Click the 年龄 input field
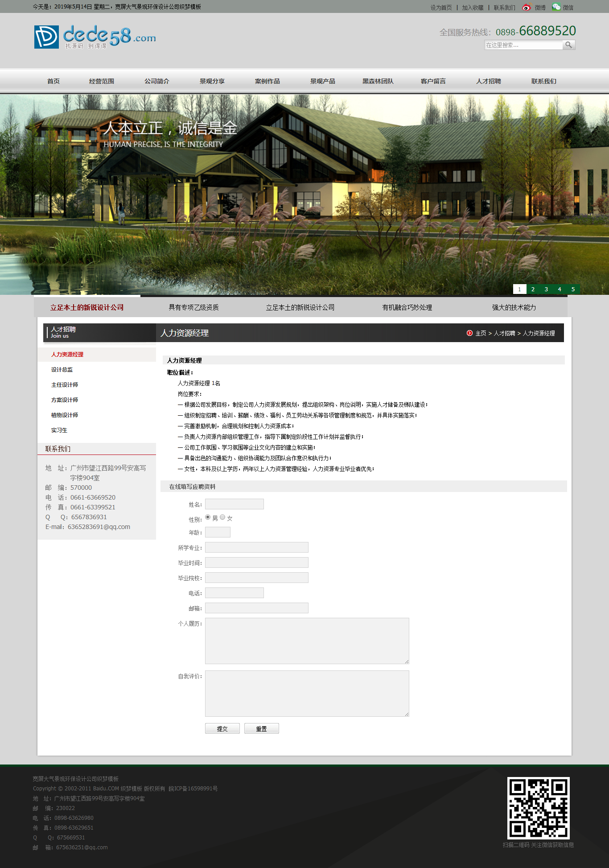This screenshot has width=609, height=868. click(218, 532)
